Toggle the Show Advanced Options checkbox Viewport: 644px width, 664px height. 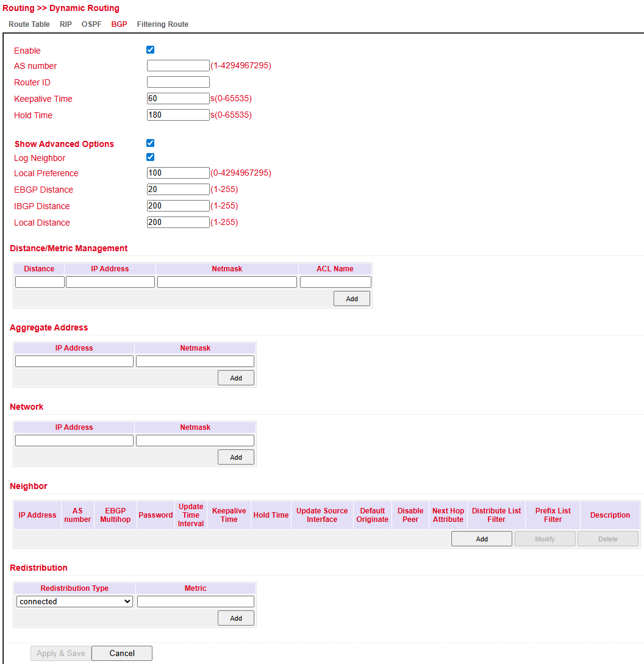[x=150, y=143]
